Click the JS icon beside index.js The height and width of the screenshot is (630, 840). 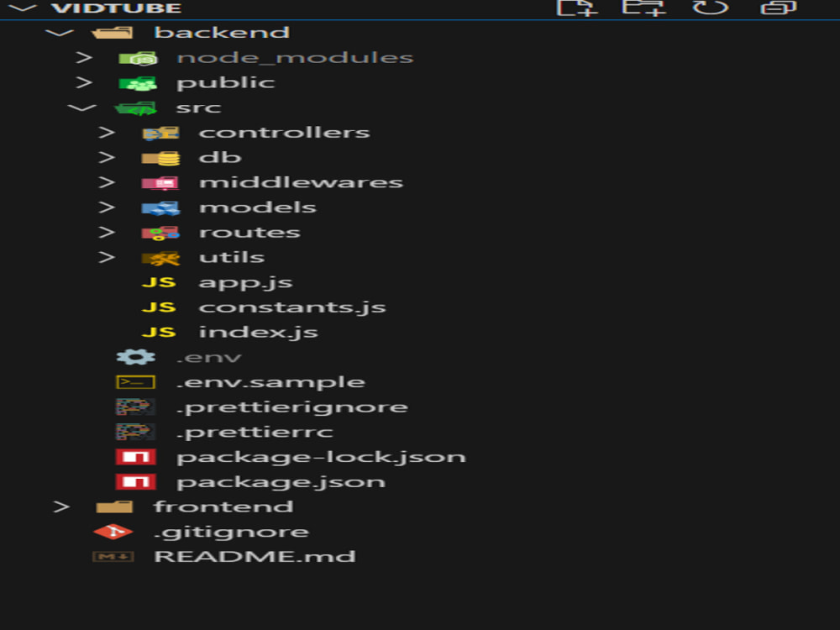point(159,332)
